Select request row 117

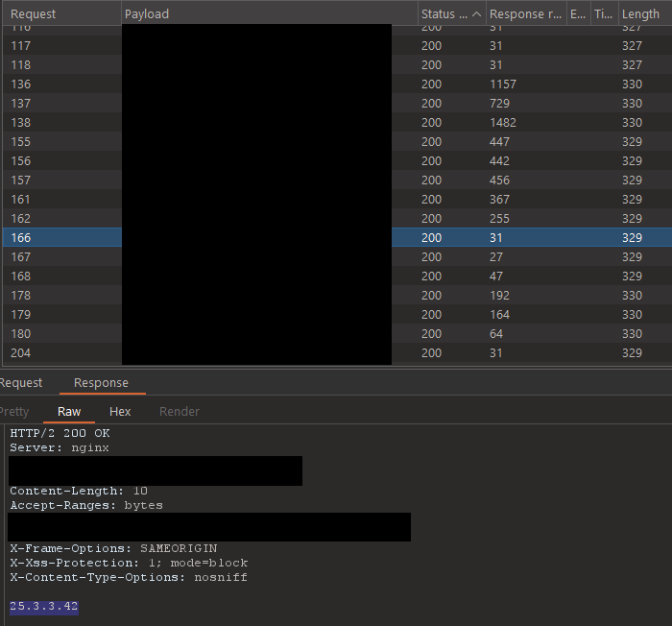click(x=337, y=45)
